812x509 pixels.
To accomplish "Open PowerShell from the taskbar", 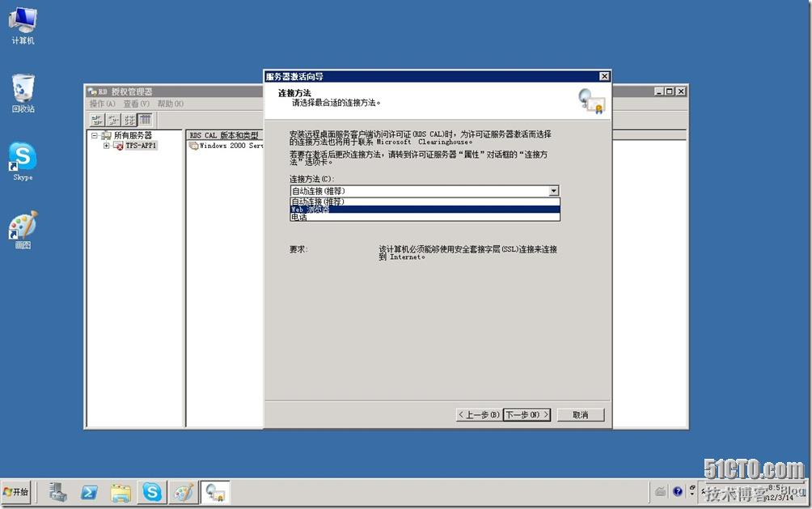I will pos(89,492).
